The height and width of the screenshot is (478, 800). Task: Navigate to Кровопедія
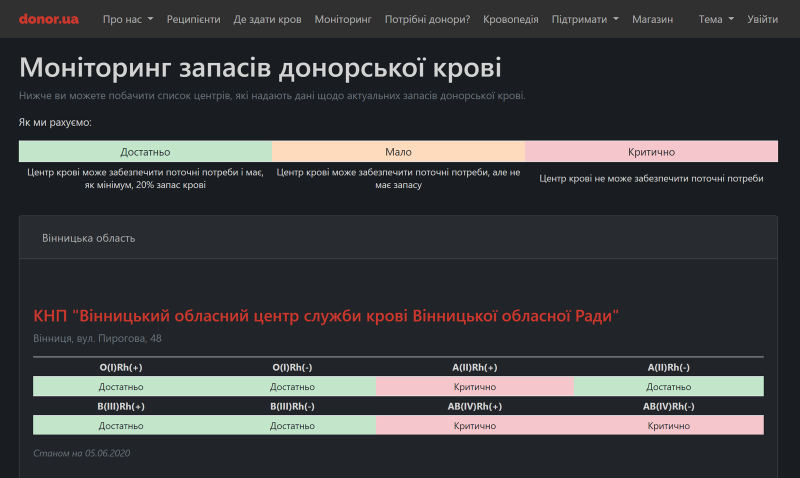tap(510, 19)
